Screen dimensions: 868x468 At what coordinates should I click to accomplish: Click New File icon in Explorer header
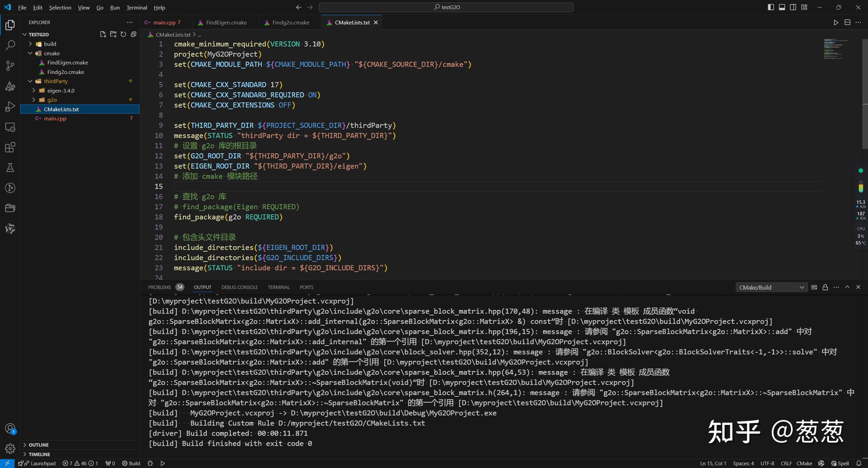click(x=103, y=34)
